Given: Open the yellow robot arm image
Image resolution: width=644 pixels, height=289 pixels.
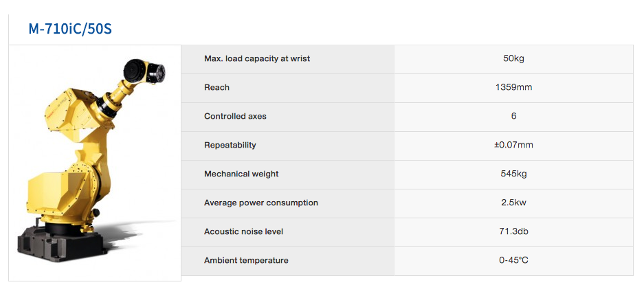Looking at the screenshot, I should [x=94, y=163].
